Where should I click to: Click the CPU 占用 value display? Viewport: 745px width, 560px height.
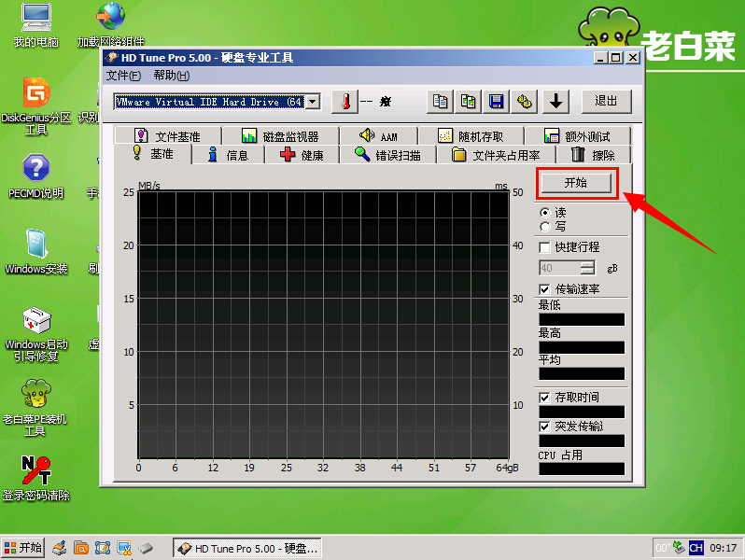[x=582, y=469]
